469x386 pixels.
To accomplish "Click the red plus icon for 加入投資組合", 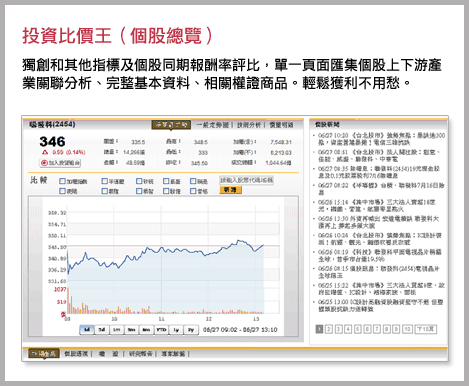I will click(x=44, y=163).
